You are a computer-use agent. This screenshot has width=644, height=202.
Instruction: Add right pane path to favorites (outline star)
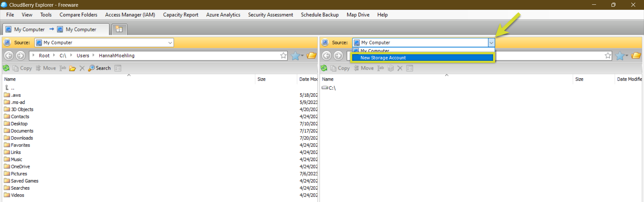click(x=608, y=55)
